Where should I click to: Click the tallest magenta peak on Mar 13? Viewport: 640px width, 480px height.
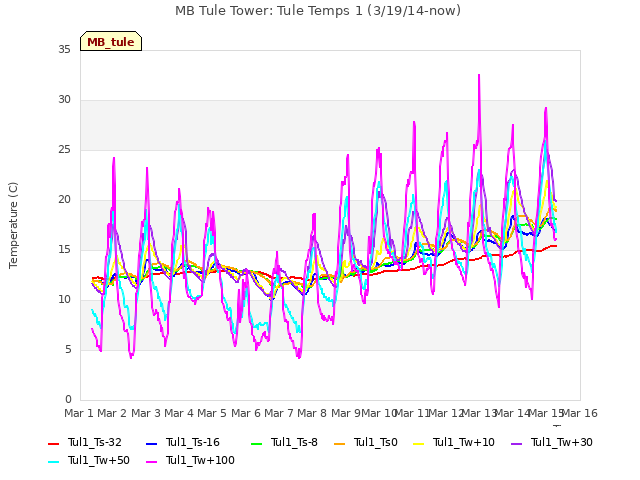479,76
